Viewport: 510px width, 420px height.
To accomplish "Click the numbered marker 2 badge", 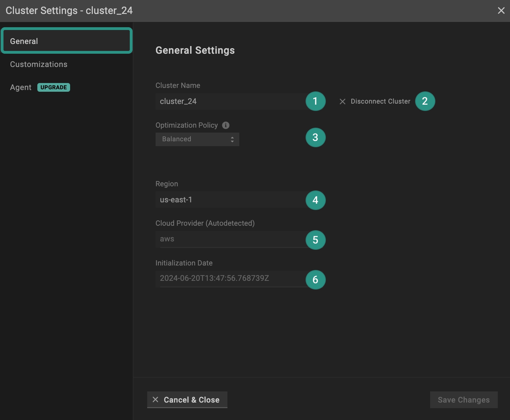I will pos(425,102).
